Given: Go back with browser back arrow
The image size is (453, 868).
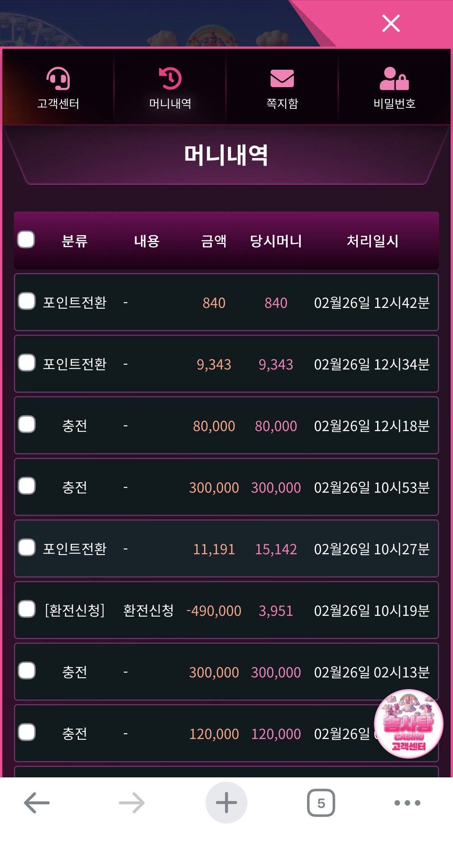Looking at the screenshot, I should click(37, 803).
